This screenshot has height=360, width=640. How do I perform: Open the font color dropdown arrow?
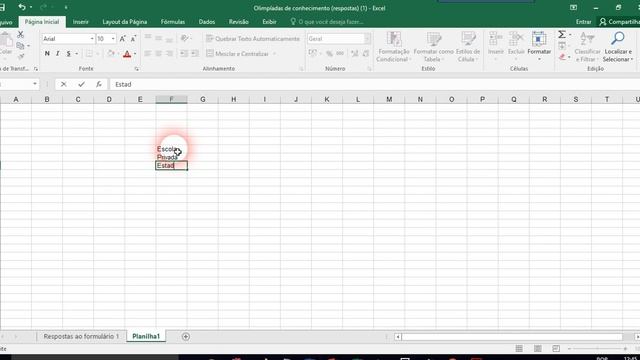click(x=135, y=54)
